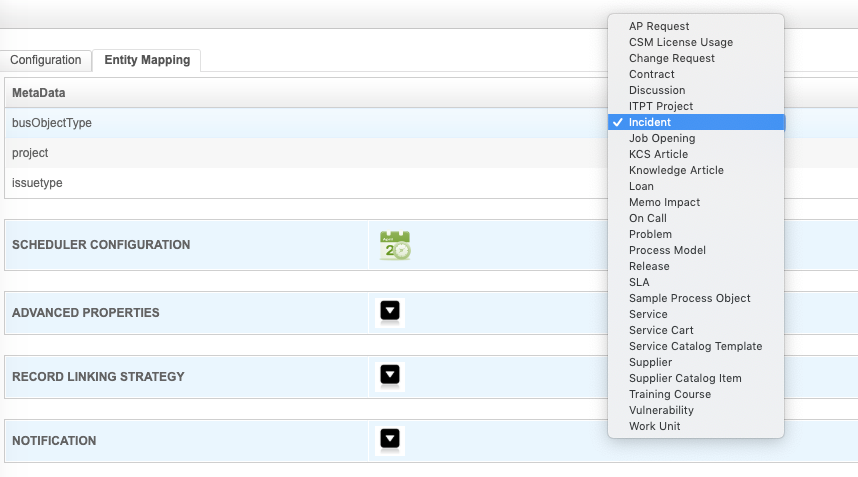Choose the SLA option
Screen dimensions: 858x477
tap(696, 282)
